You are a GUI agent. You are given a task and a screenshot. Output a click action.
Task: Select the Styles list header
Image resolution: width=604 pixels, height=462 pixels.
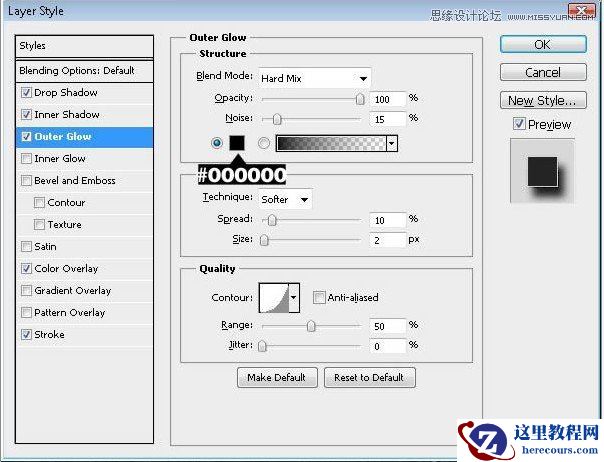coord(84,46)
